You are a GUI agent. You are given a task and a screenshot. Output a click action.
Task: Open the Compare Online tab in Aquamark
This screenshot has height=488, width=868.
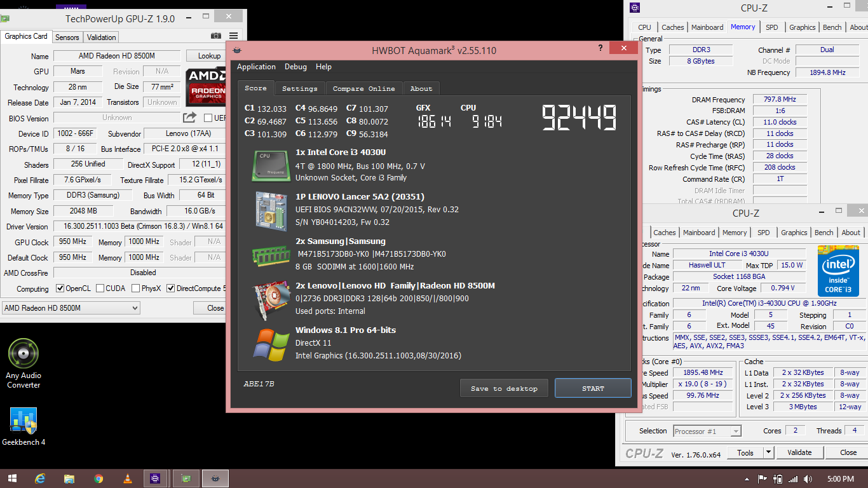tap(364, 88)
